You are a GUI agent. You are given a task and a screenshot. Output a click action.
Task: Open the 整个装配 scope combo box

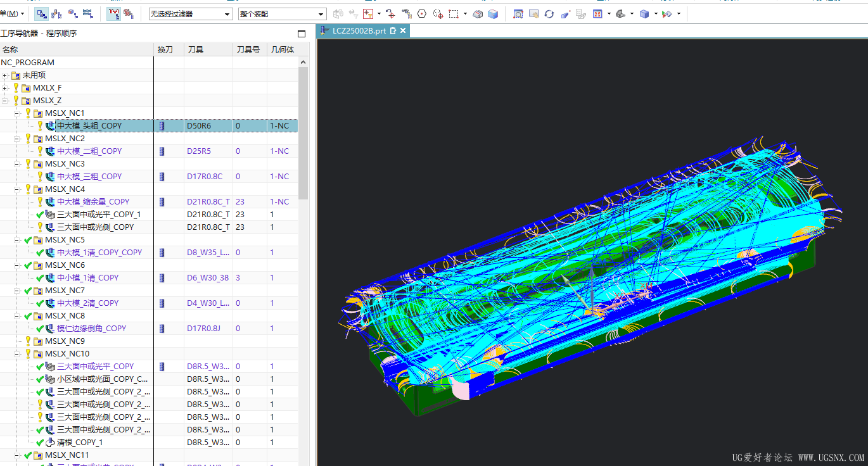point(283,14)
